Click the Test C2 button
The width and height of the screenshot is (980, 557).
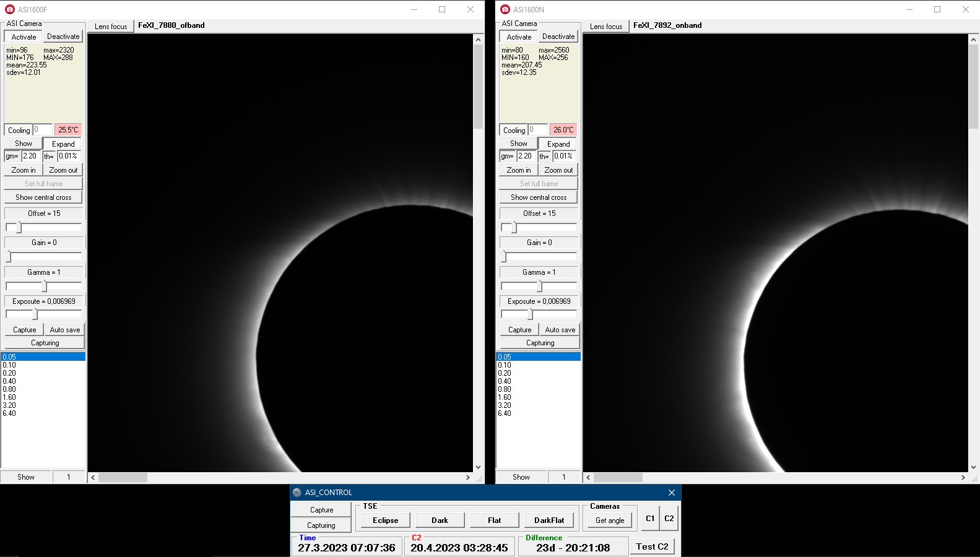point(653,546)
